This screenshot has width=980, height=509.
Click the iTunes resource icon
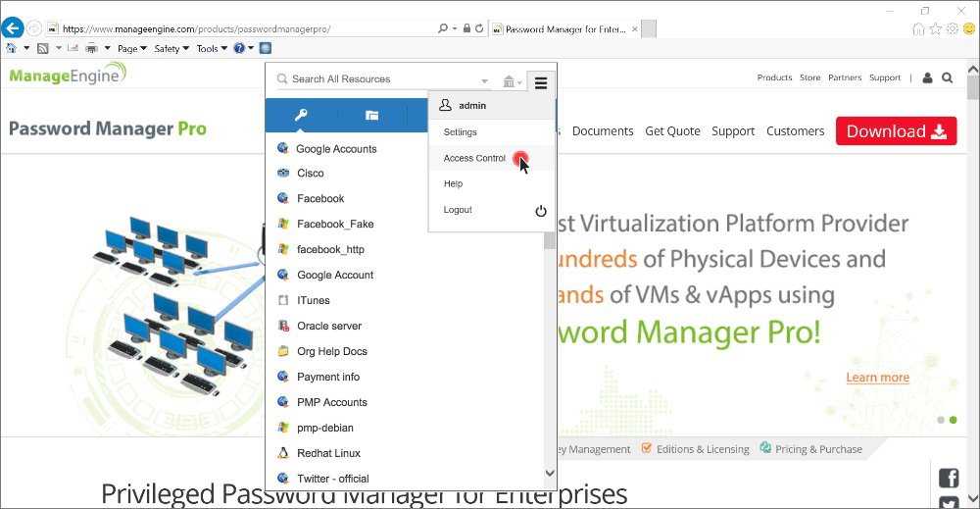point(283,300)
